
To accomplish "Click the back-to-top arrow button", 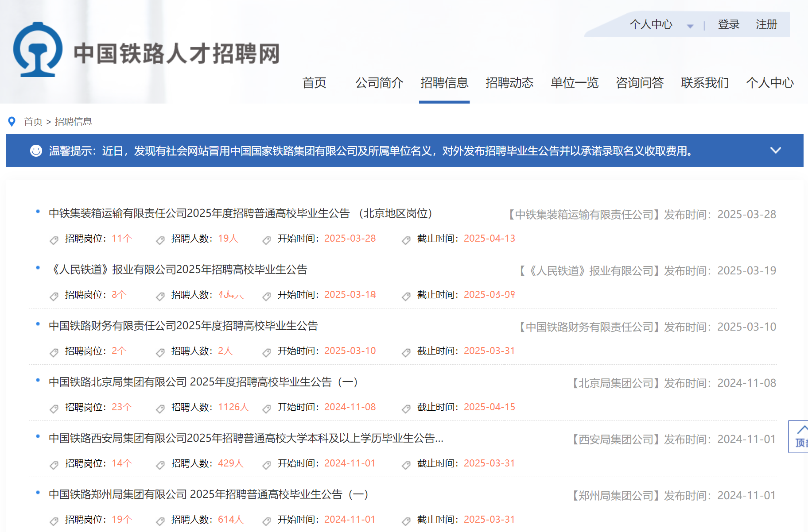I will (800, 436).
